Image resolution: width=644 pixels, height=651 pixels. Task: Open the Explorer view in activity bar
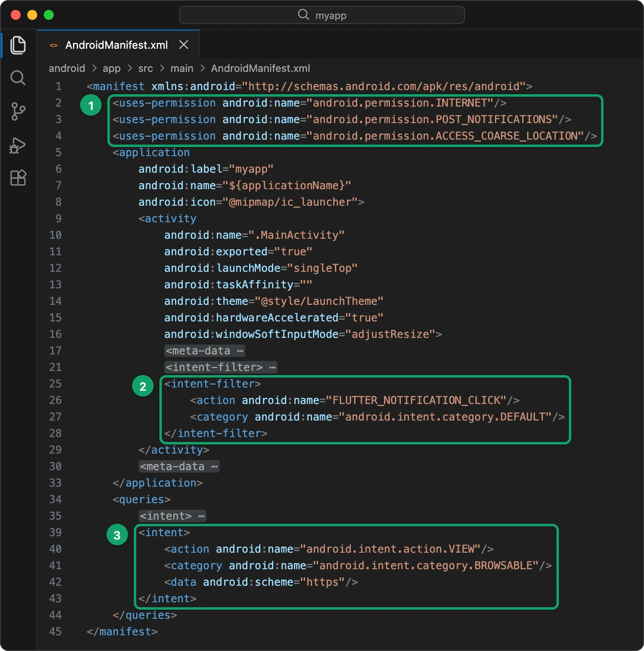click(x=18, y=45)
